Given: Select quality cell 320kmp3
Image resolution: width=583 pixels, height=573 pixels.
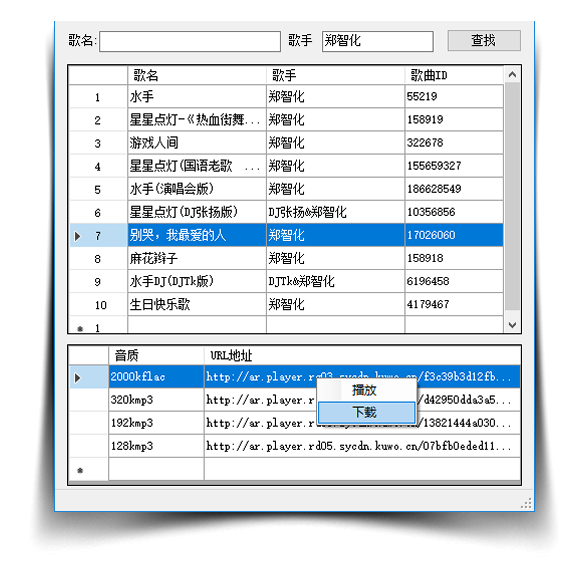Looking at the screenshot, I should tap(156, 400).
